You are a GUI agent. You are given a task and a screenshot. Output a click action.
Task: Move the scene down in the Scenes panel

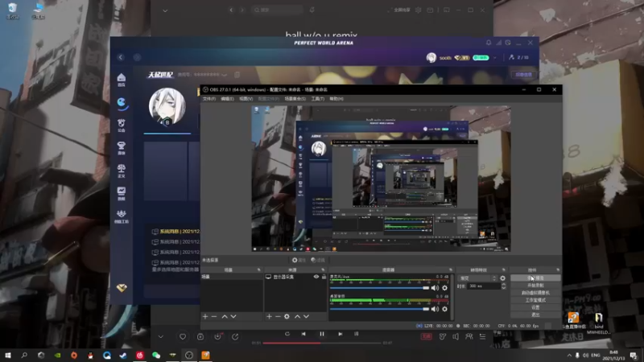(233, 316)
